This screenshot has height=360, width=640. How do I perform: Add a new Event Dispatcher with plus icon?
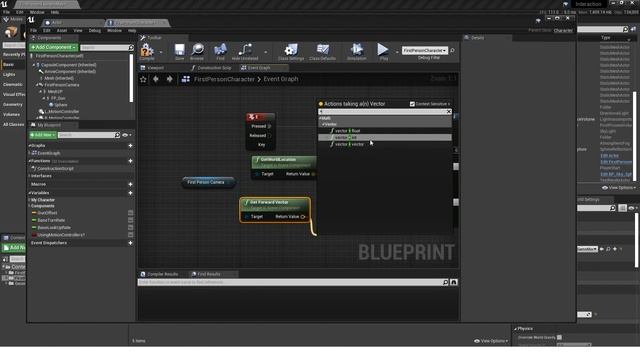pos(130,243)
